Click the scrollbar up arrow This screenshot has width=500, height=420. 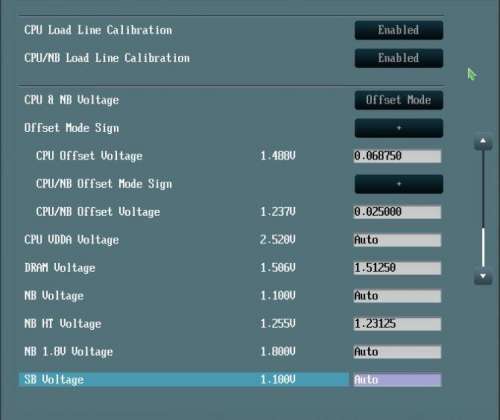(x=483, y=142)
